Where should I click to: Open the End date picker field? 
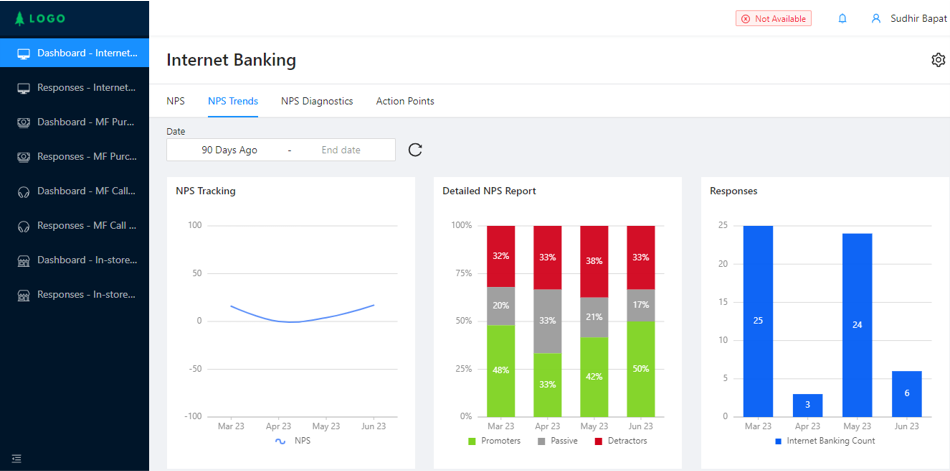[x=341, y=150]
